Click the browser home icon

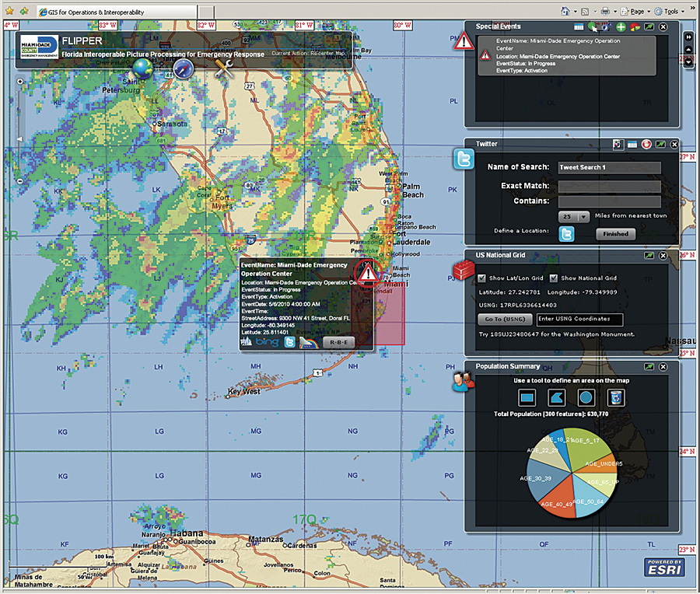[x=565, y=11]
